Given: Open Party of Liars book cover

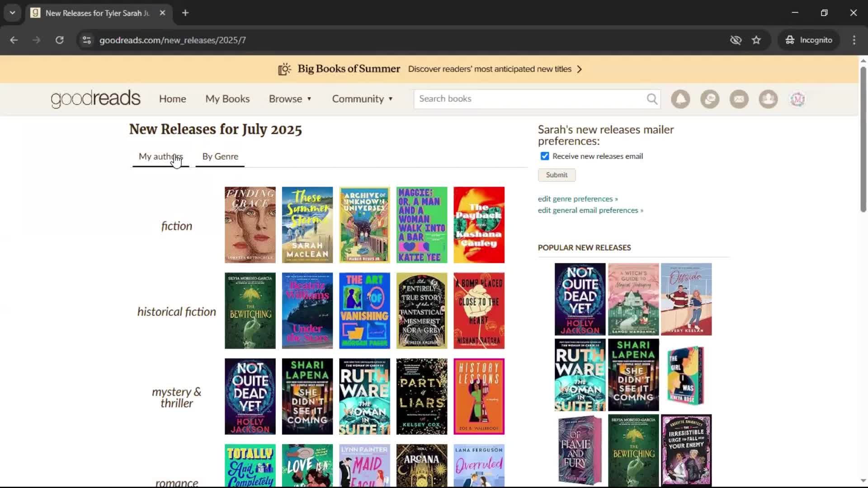Looking at the screenshot, I should coord(422,397).
